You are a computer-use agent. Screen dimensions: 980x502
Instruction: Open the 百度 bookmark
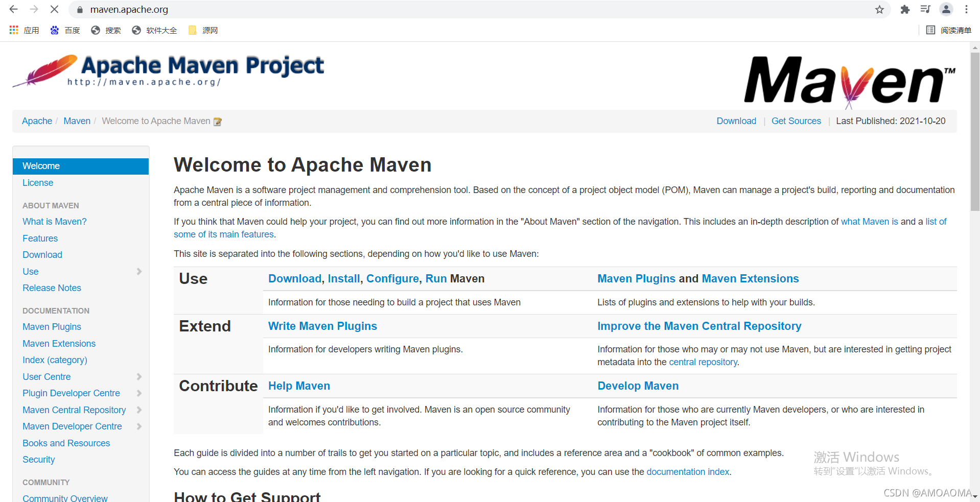tap(65, 31)
